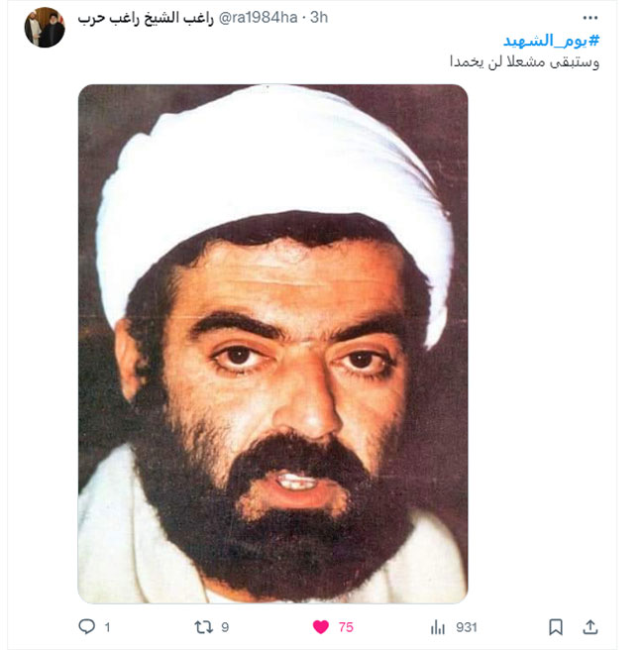
Task: Open the author's profile avatar
Action: coord(45,28)
